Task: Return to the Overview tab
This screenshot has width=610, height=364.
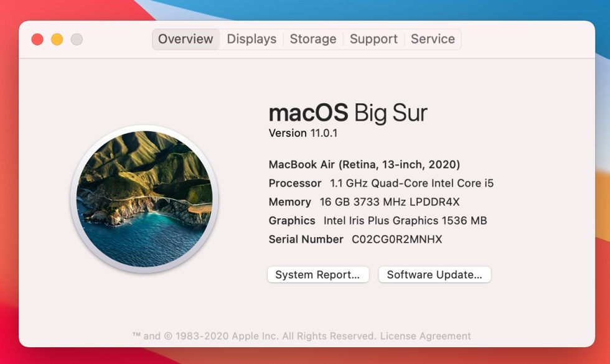Action: click(x=185, y=39)
